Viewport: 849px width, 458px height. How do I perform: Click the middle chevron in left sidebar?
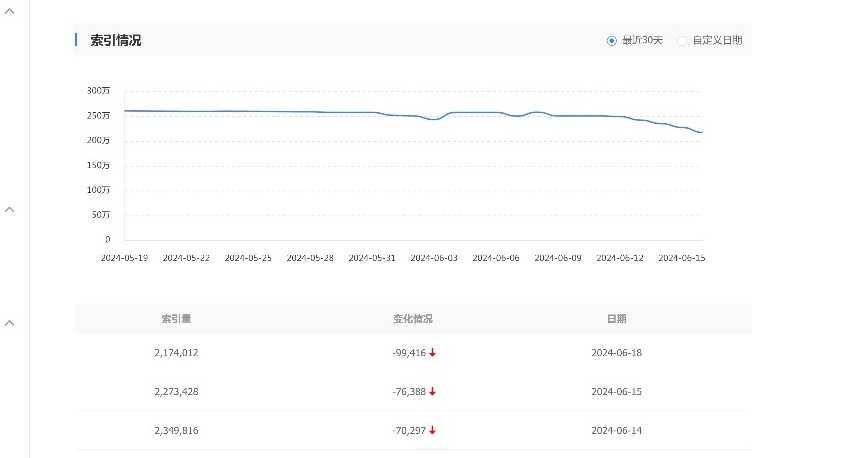pos(10,209)
